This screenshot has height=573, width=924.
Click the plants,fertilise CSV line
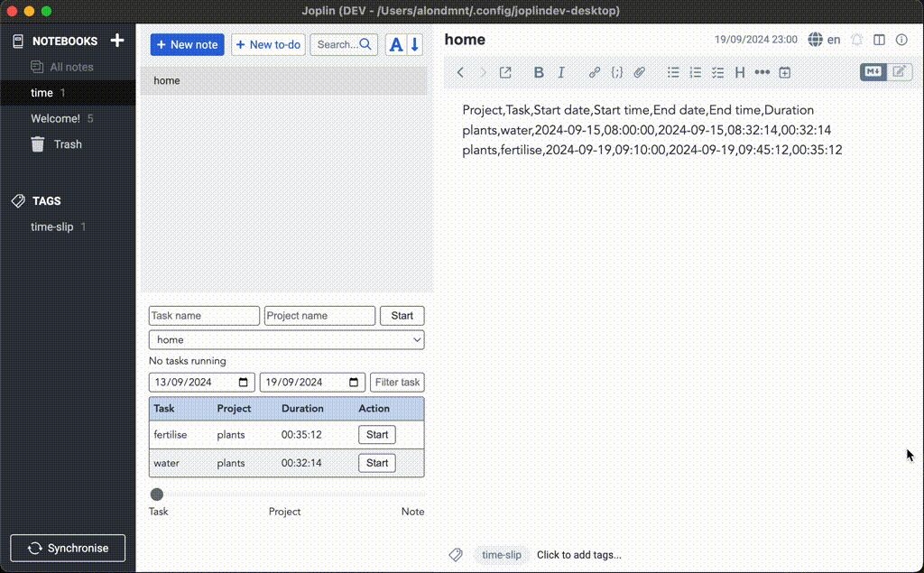[652, 151]
